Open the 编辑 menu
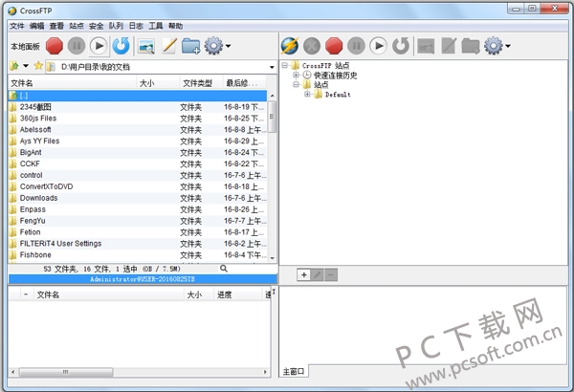This screenshot has height=392, width=574. (36, 26)
